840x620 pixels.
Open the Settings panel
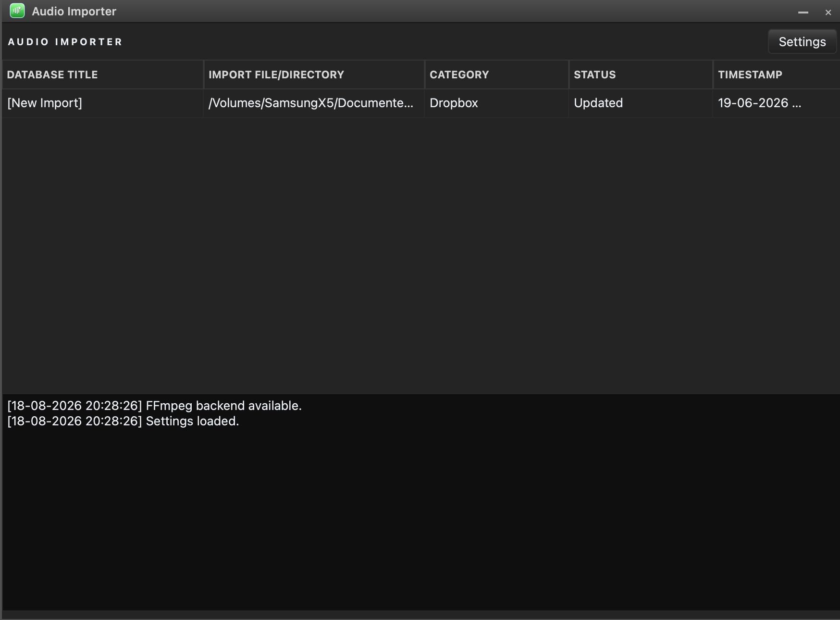click(x=802, y=42)
